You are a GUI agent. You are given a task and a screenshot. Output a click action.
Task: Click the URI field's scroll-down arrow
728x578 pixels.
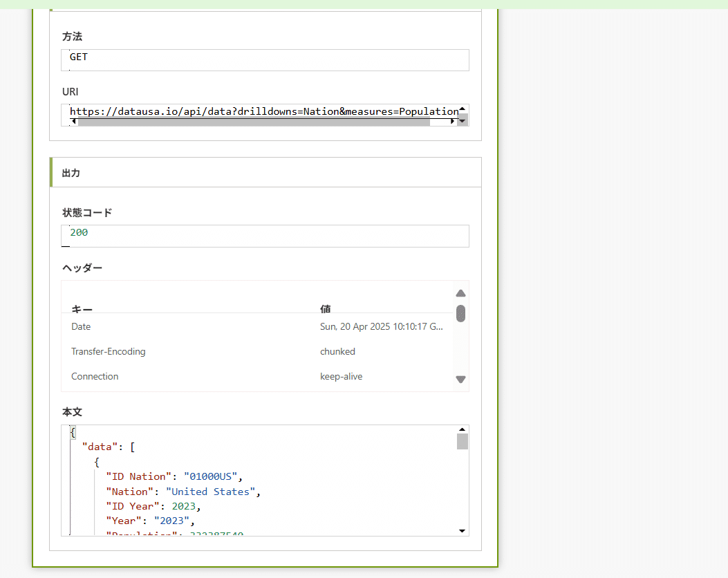point(463,120)
